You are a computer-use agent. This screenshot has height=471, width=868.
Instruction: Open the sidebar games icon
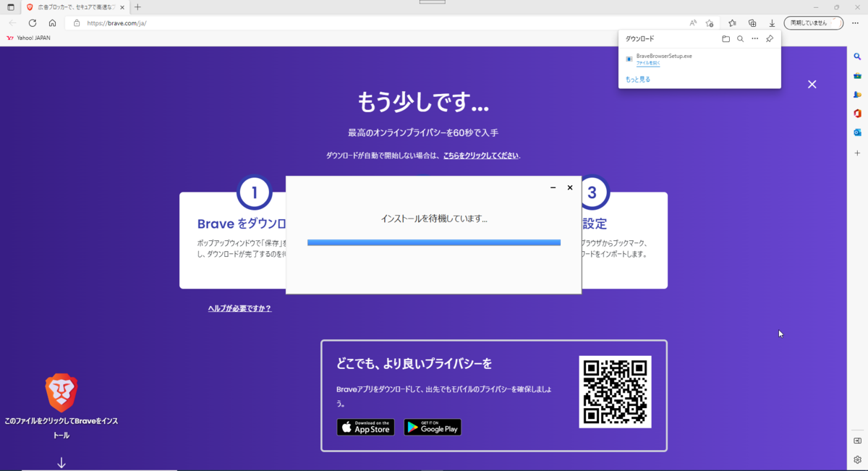pos(857,94)
